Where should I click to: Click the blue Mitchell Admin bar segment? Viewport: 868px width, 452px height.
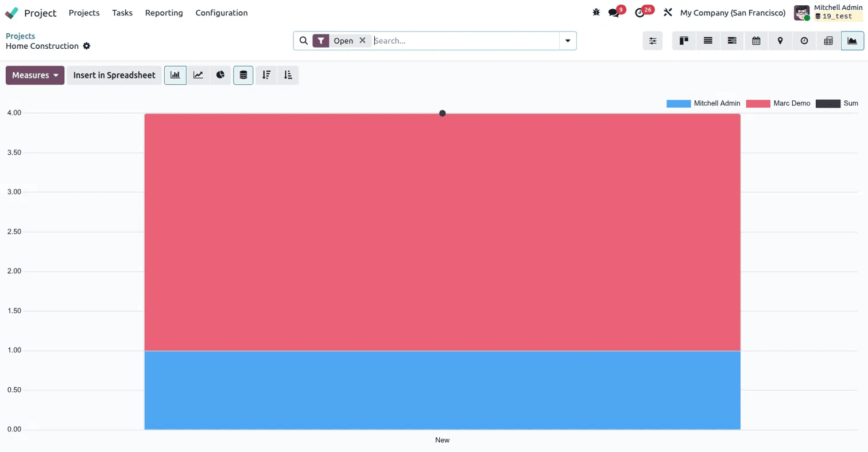(x=442, y=390)
